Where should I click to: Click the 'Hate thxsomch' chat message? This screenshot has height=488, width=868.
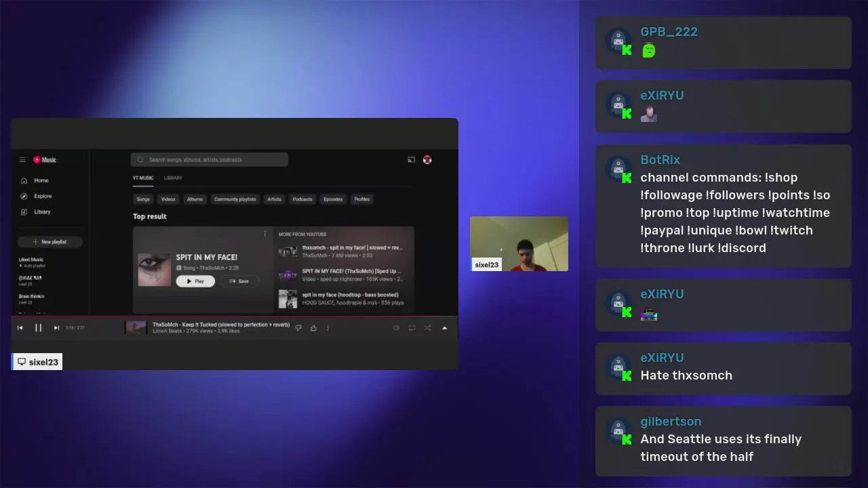686,375
